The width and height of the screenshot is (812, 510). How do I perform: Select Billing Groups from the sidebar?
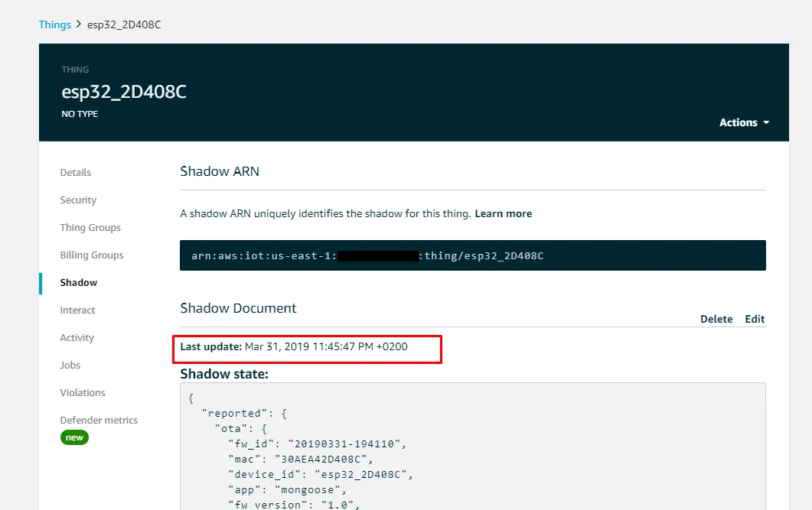click(92, 255)
